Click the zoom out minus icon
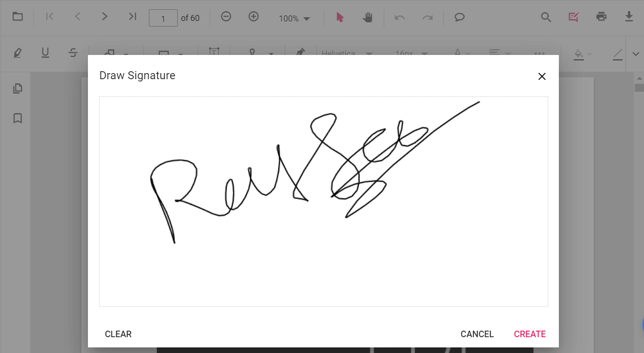Screen dimensions: 644x353 point(226,17)
